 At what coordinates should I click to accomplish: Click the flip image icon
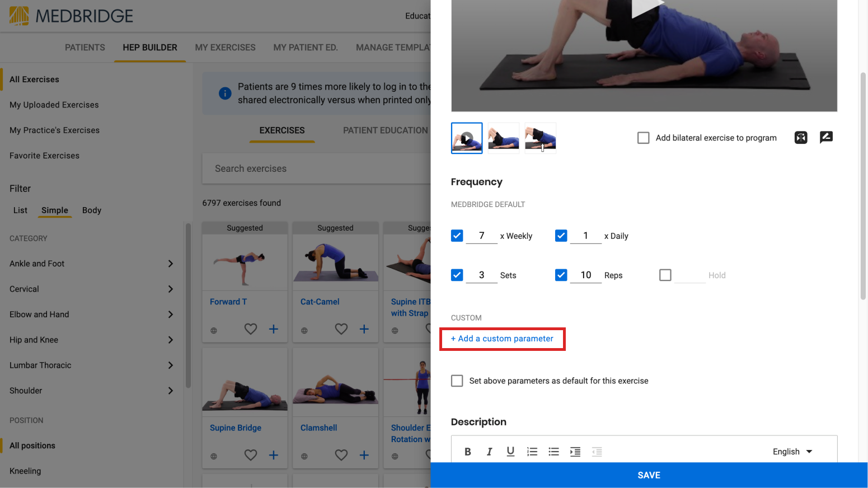click(801, 138)
